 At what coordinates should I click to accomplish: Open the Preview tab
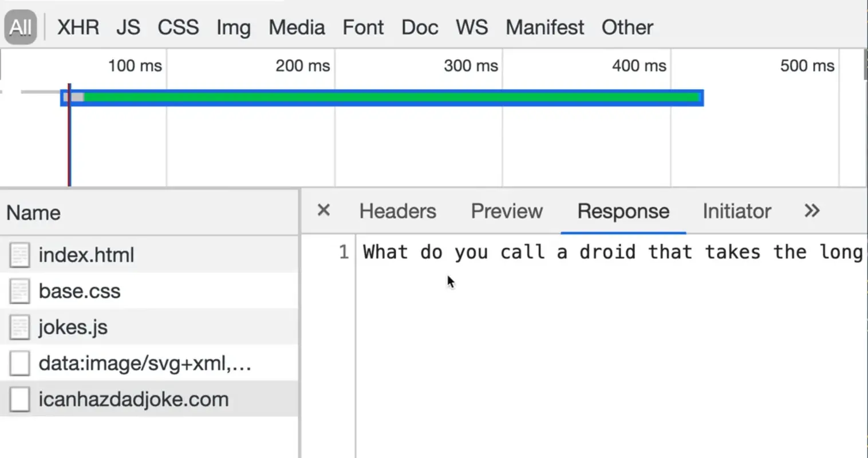pos(507,211)
